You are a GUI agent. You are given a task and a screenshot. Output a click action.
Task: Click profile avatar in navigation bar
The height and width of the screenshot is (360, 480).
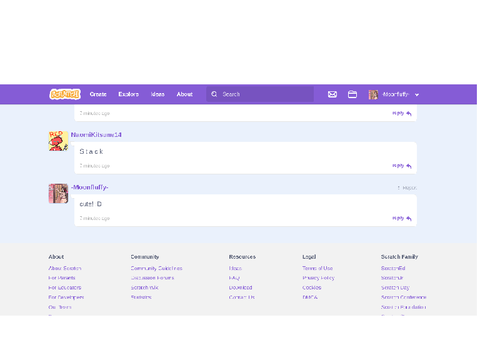point(373,95)
